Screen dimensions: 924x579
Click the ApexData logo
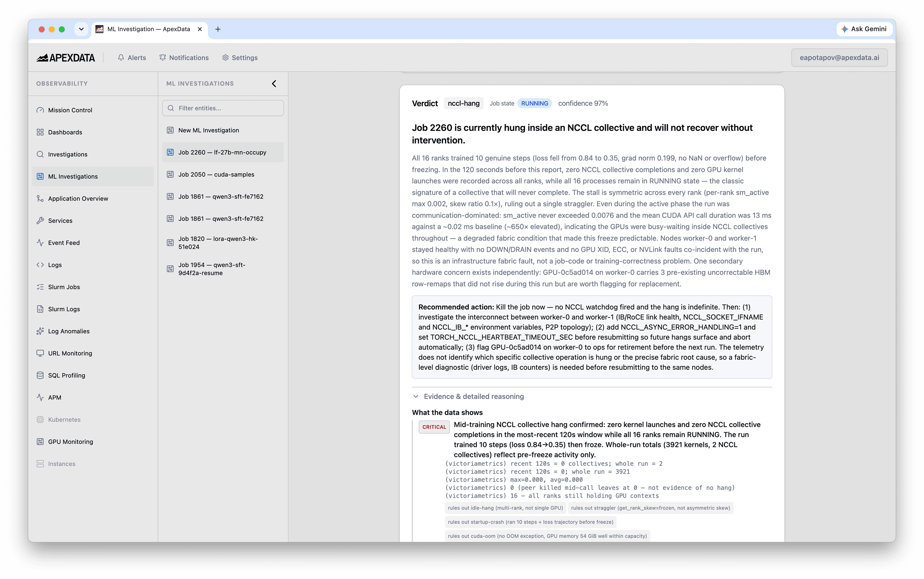(66, 58)
